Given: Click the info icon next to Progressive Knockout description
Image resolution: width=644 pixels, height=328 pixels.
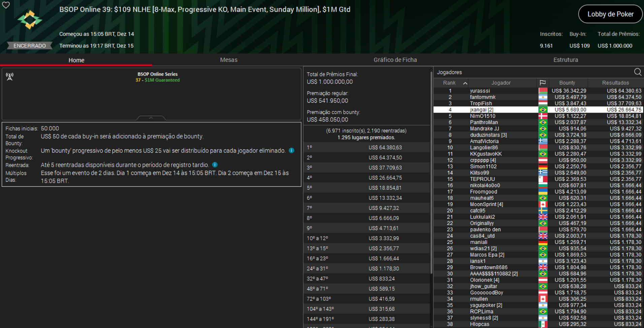Looking at the screenshot, I should [x=291, y=150].
